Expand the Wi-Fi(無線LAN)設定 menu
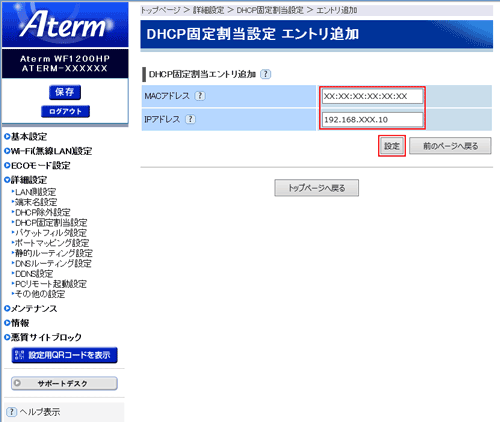500x422 pixels. [48, 151]
